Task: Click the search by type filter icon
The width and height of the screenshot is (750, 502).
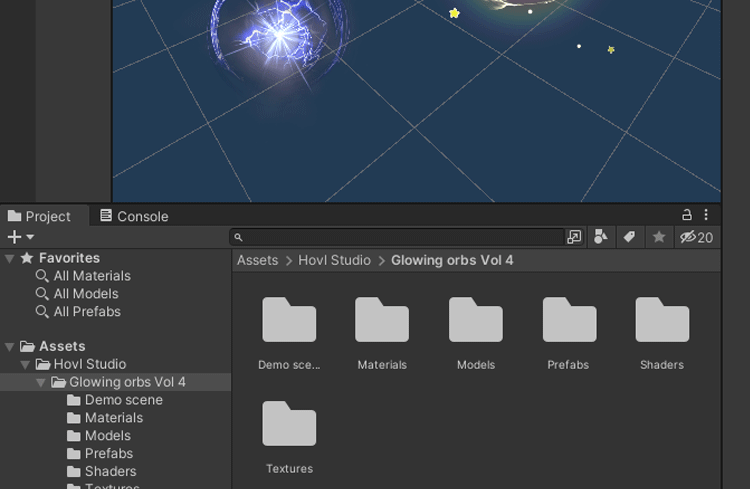Action: click(600, 237)
